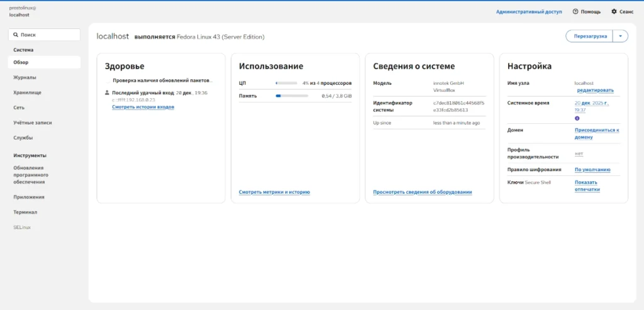This screenshot has height=310, width=644.
Task: Click the help question mark icon
Action: point(575,12)
